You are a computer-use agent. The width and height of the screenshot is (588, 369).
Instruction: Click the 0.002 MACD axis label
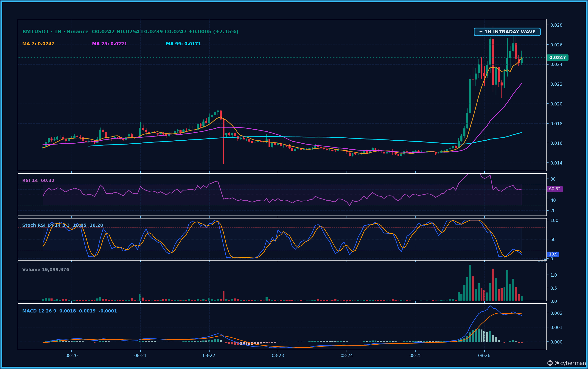[x=556, y=313]
